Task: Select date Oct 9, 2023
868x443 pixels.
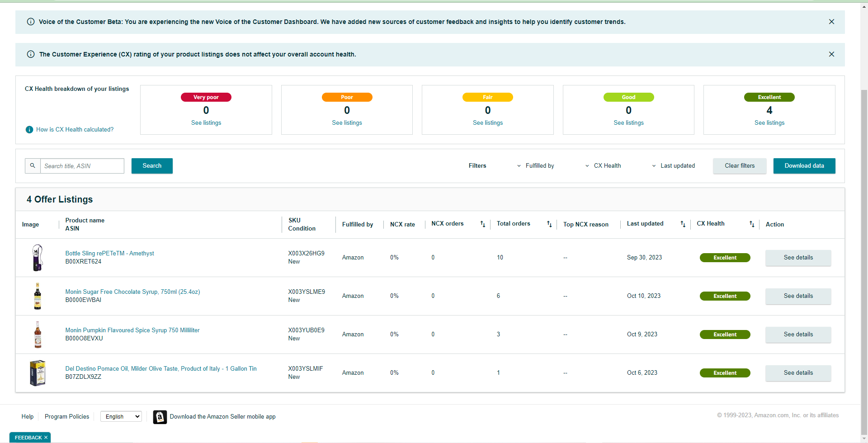Action: tap(642, 335)
